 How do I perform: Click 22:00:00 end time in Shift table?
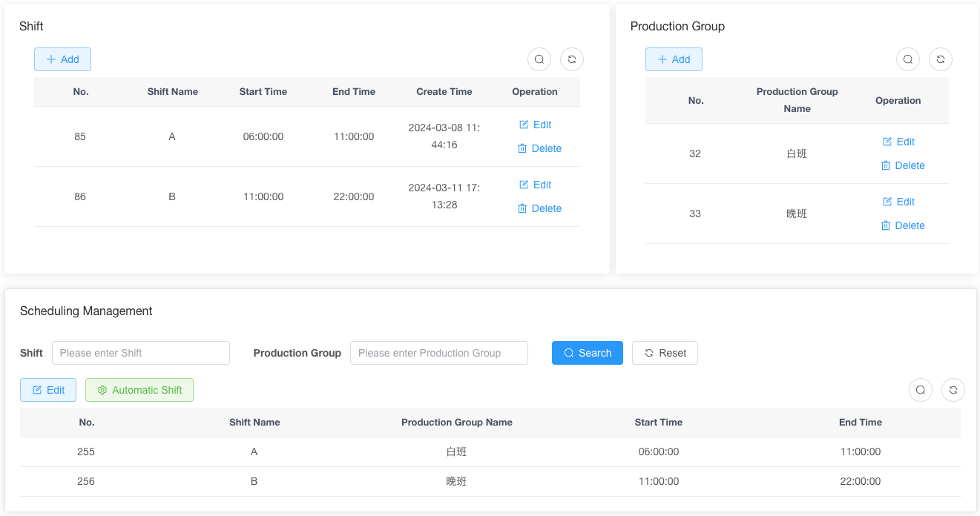[354, 196]
